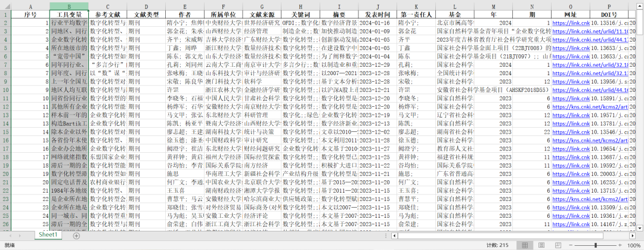644x250 pixels.
Task: Add a new sheet with the plus button
Action: tap(76, 236)
